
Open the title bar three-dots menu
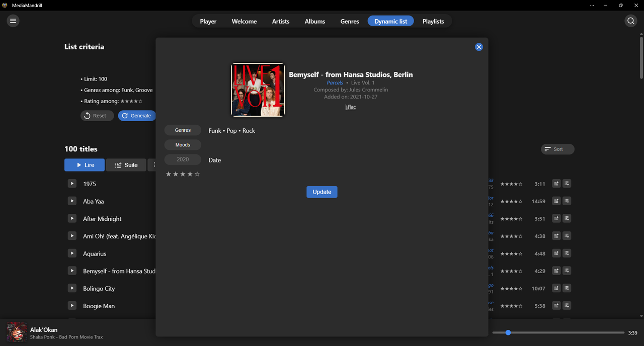point(592,5)
